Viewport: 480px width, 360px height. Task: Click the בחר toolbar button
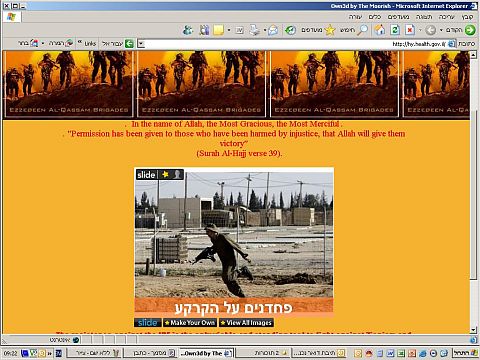point(28,43)
